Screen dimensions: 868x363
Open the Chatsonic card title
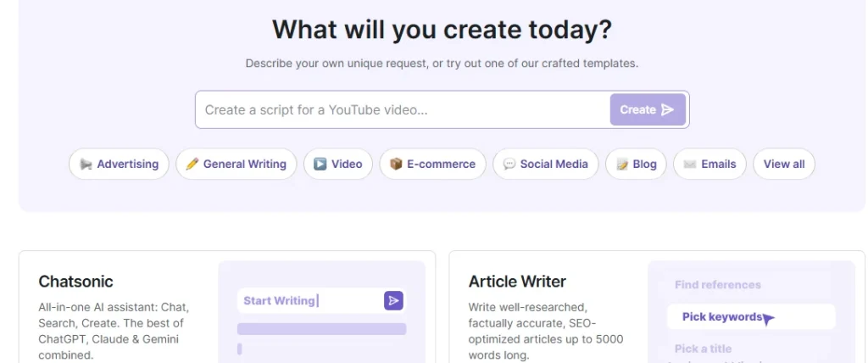pyautogui.click(x=75, y=282)
